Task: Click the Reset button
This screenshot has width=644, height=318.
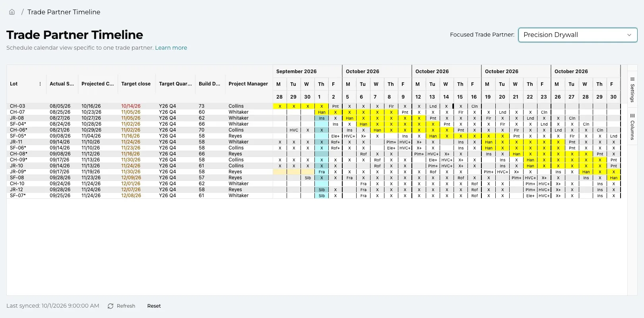Action: click(154, 306)
